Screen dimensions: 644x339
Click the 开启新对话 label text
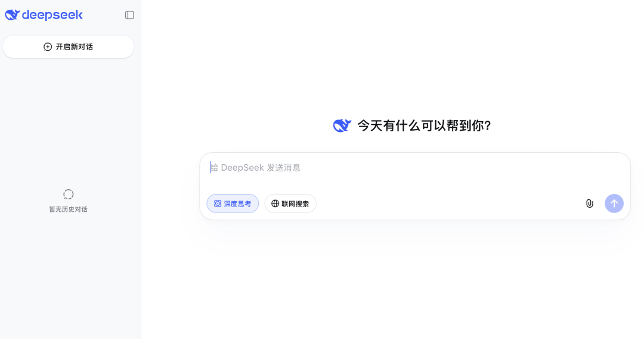tap(75, 47)
